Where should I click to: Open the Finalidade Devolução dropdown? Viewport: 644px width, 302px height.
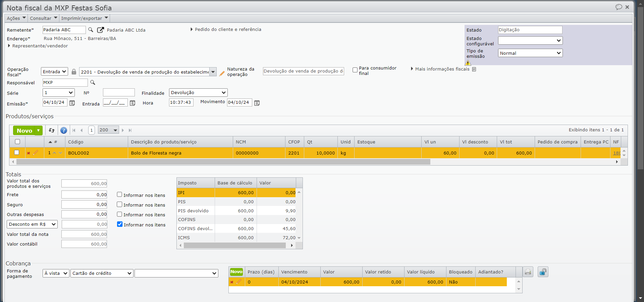point(198,93)
